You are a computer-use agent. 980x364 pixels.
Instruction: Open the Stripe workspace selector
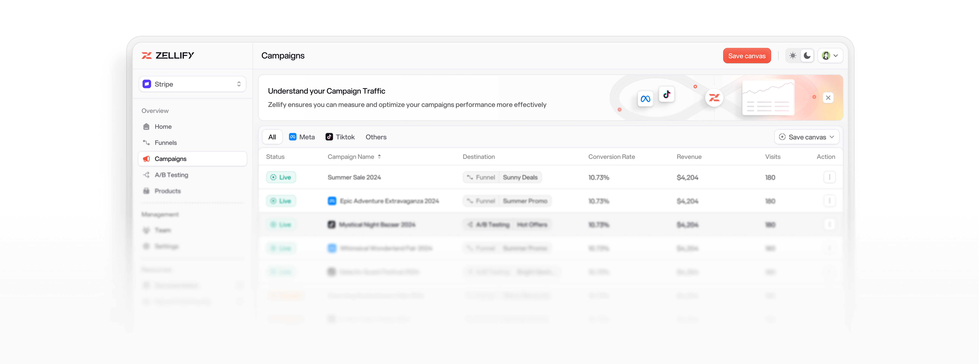click(x=192, y=84)
